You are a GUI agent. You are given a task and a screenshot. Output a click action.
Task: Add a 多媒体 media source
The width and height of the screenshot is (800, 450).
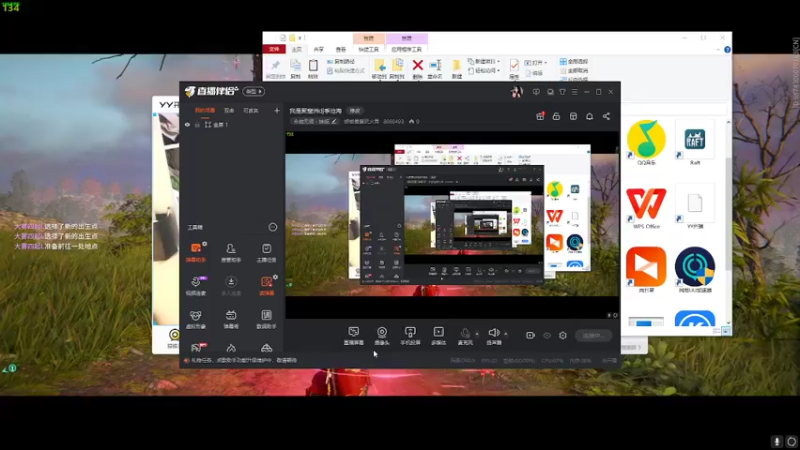(x=438, y=336)
